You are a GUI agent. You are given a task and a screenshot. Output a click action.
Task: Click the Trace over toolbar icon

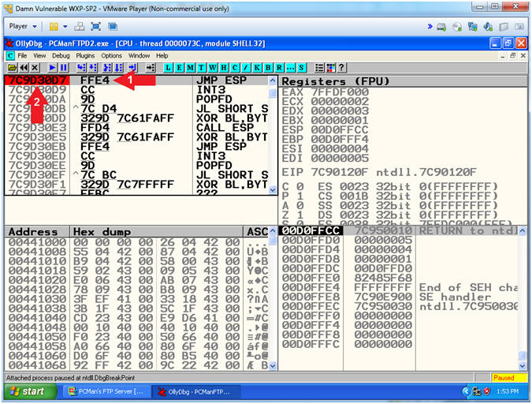[118, 68]
